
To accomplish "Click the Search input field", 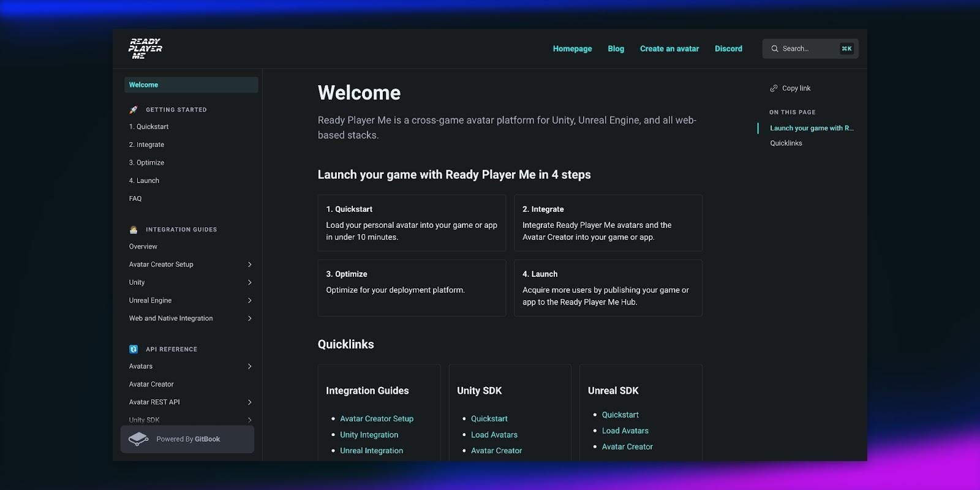I will coord(810,48).
